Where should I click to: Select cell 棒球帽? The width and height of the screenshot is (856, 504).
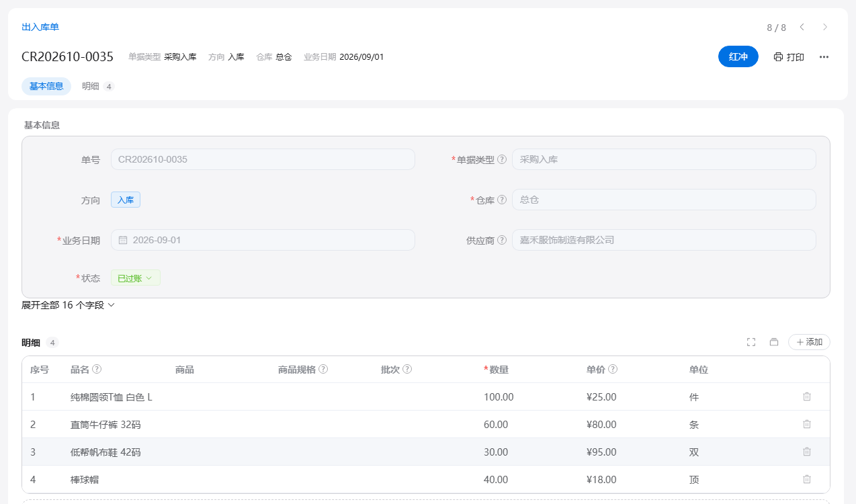85,480
